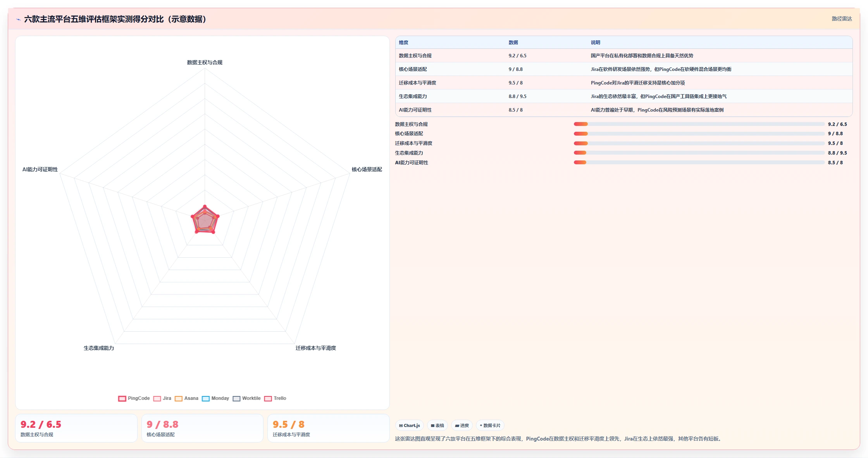The height and width of the screenshot is (458, 868).
Task: Click the description starting with Jira的生态依然最丰富
Action: pyautogui.click(x=658, y=96)
